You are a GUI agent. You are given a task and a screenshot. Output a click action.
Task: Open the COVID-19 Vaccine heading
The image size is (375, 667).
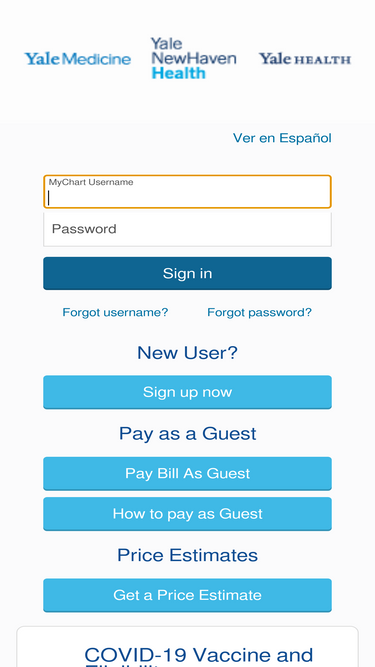[199, 656]
